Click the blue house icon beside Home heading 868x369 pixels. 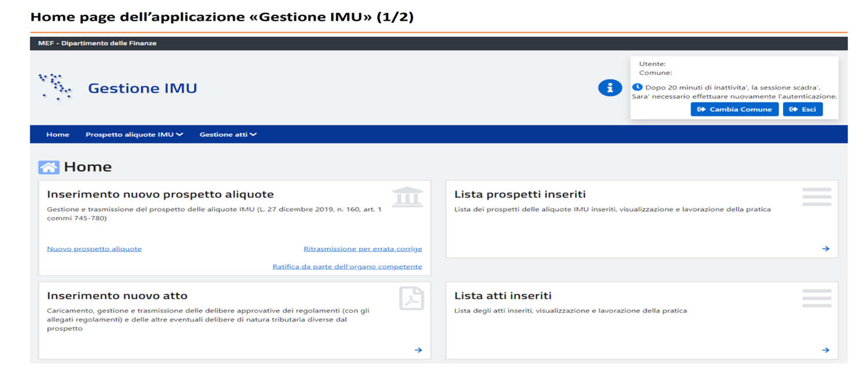point(49,167)
